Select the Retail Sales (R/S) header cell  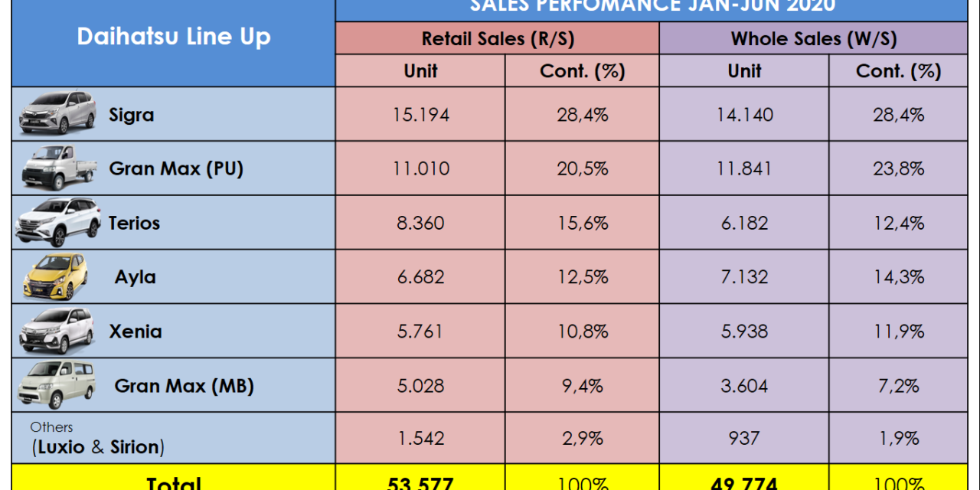(497, 38)
